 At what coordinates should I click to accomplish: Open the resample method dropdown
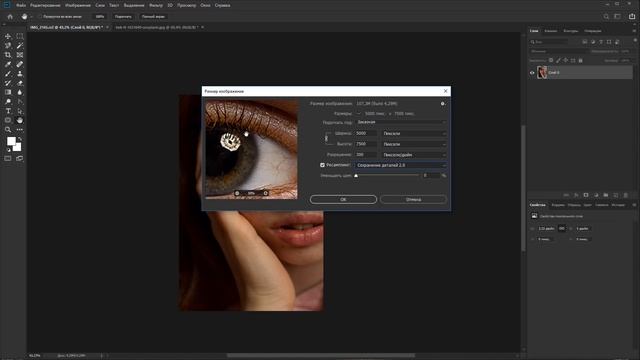(x=401, y=165)
